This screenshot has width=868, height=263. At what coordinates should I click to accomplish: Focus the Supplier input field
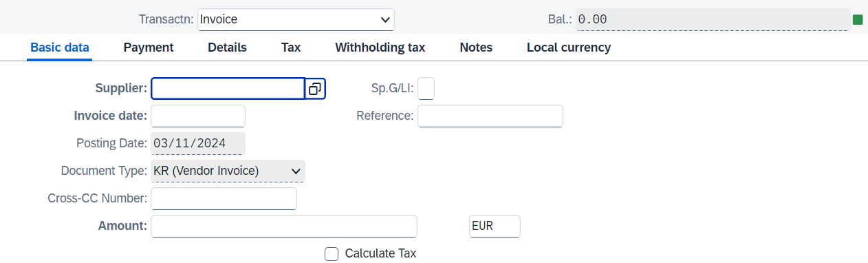228,89
